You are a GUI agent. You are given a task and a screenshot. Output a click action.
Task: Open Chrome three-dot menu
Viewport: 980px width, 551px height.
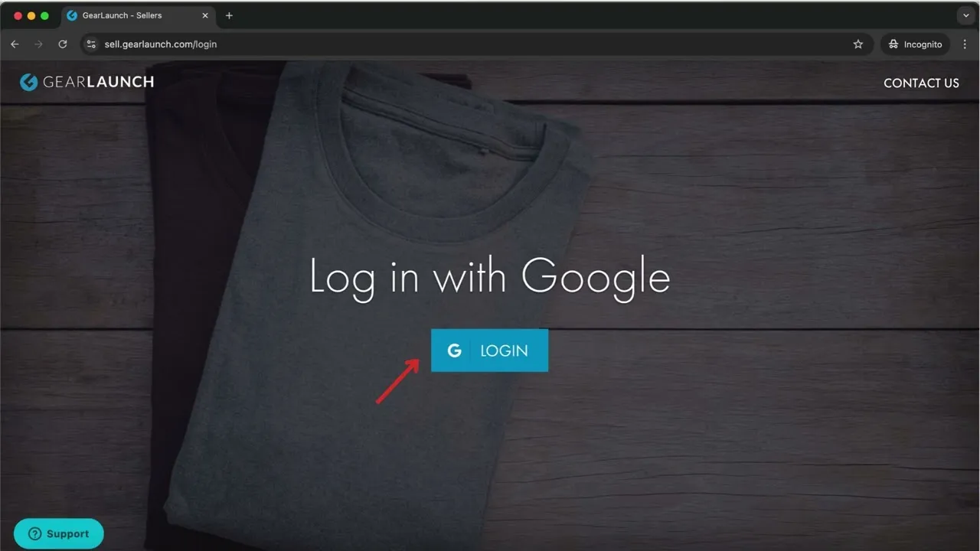coord(965,44)
